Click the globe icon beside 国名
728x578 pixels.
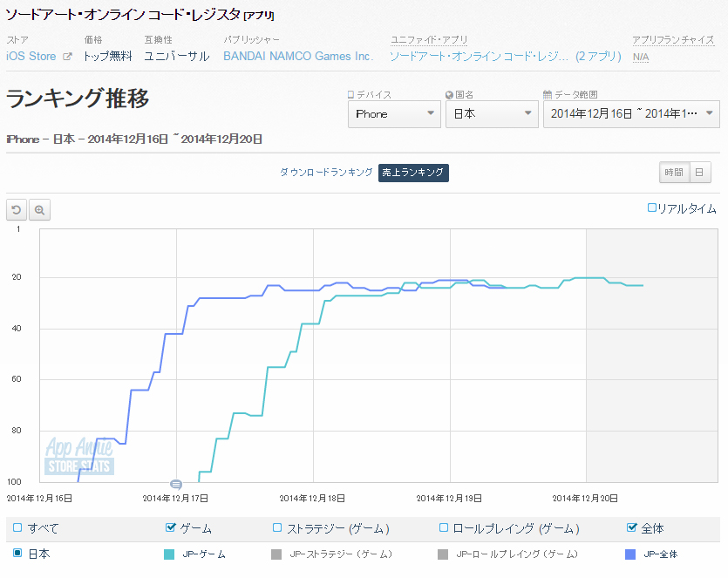pyautogui.click(x=449, y=95)
